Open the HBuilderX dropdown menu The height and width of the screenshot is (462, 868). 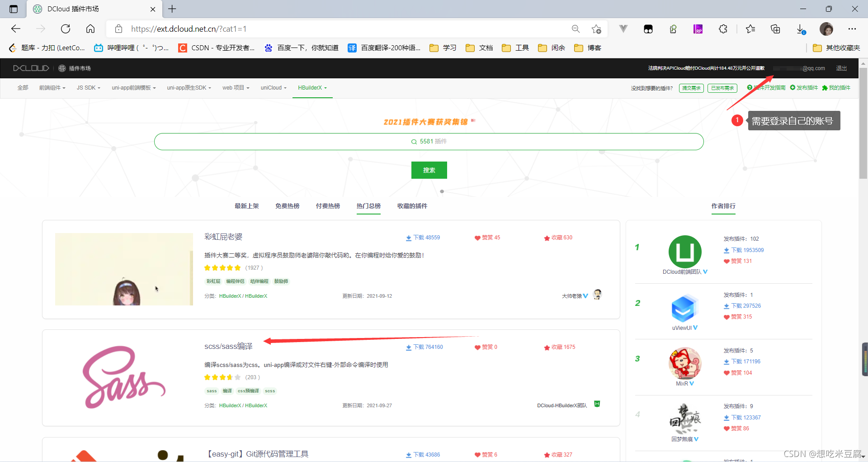pos(312,88)
